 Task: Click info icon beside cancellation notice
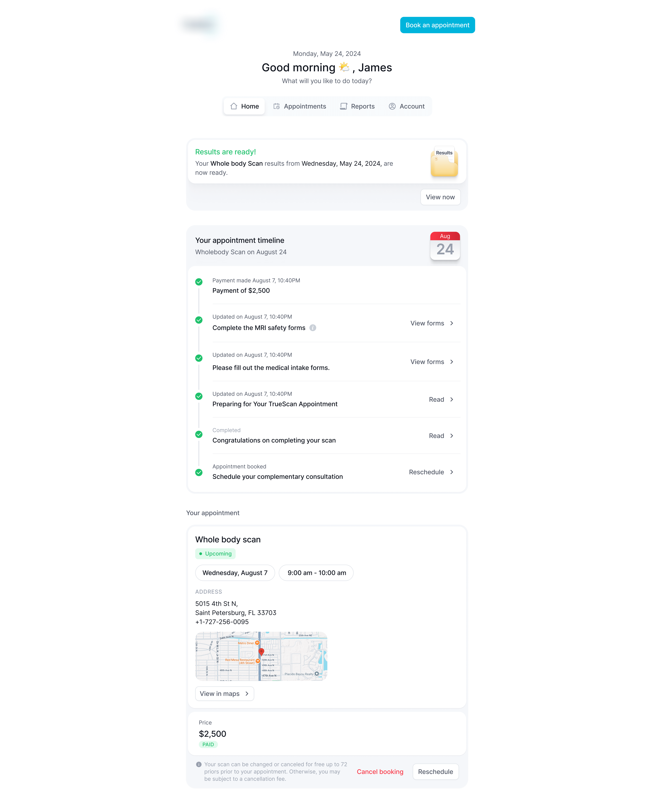click(199, 765)
